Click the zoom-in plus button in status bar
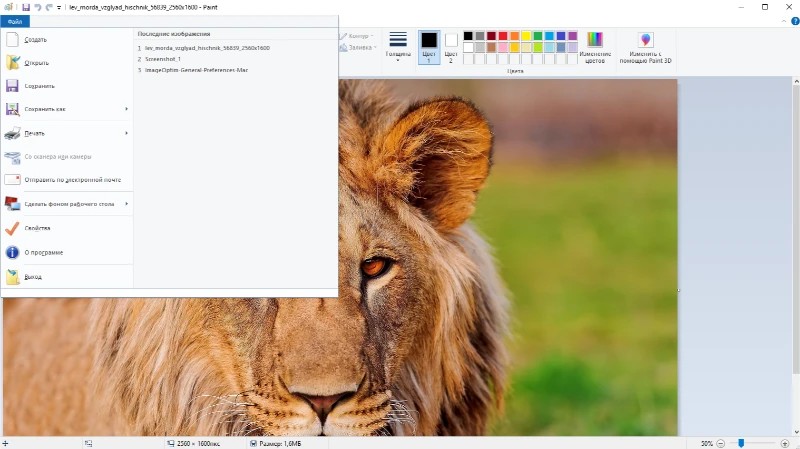This screenshot has width=800, height=449. coord(784,443)
